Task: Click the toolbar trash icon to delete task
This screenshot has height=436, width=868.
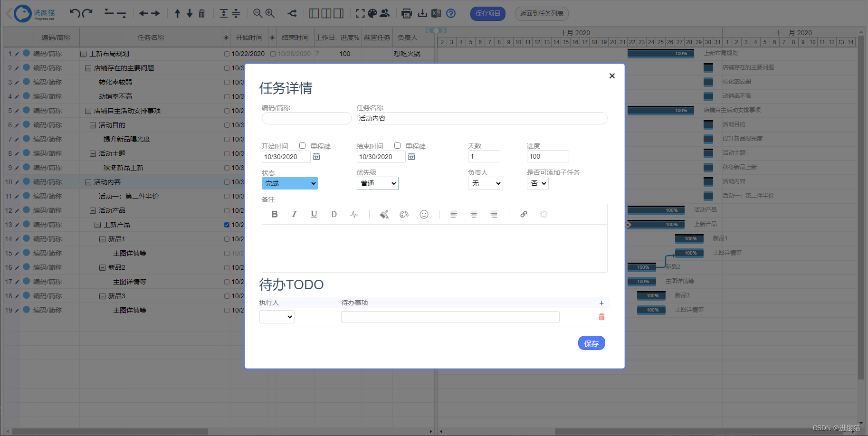Action: (x=202, y=13)
